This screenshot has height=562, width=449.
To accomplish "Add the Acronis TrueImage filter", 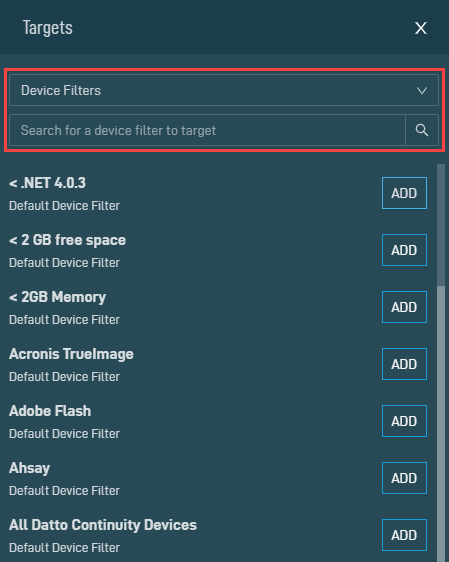I will [404, 364].
